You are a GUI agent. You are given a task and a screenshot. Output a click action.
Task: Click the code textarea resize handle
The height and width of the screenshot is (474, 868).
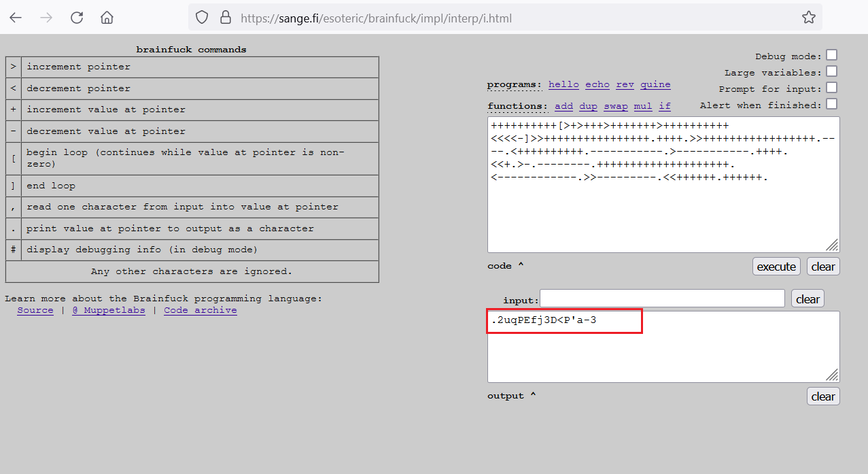[x=833, y=246]
